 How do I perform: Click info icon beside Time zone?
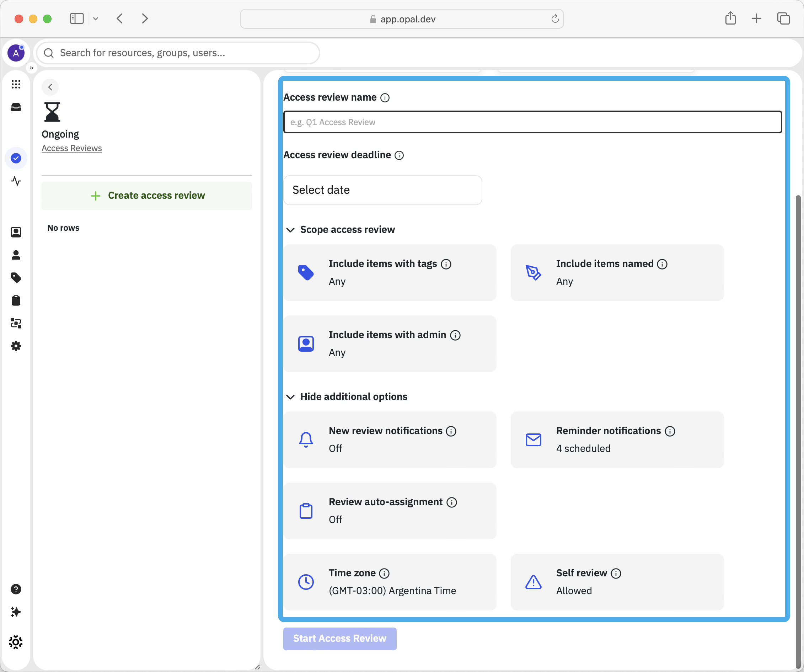(x=384, y=573)
